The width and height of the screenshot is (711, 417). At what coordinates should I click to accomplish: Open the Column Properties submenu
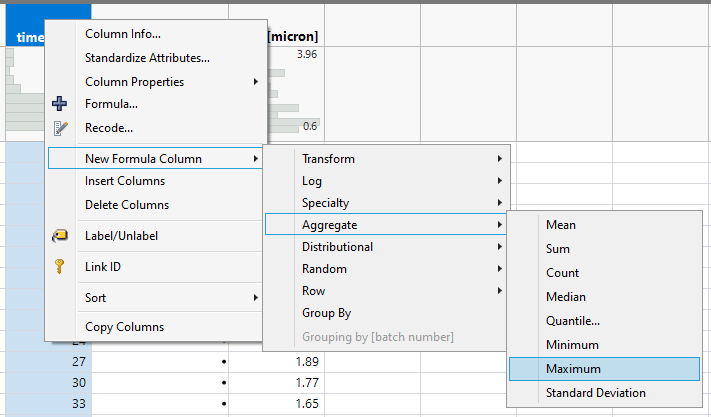pos(155,82)
